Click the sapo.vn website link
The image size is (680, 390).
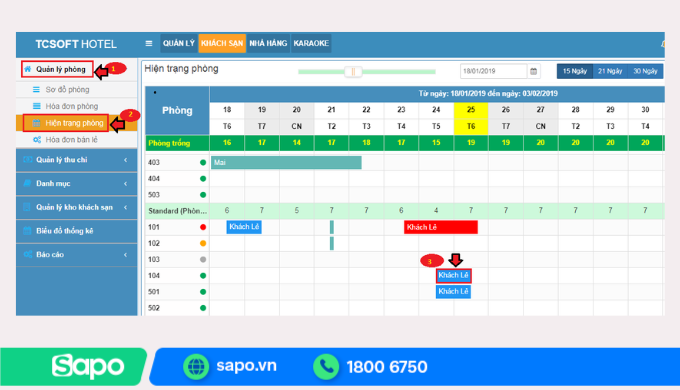click(x=246, y=366)
